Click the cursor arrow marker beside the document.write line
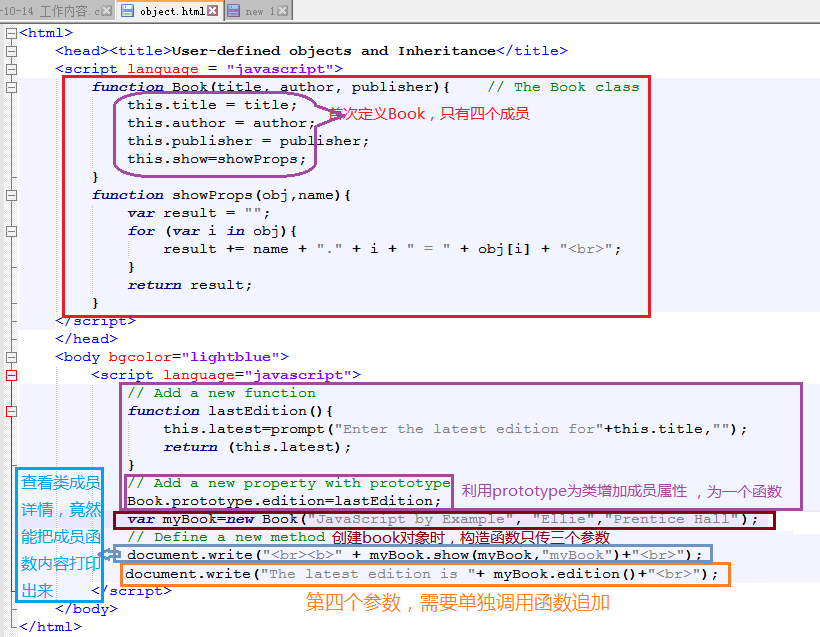 109,553
